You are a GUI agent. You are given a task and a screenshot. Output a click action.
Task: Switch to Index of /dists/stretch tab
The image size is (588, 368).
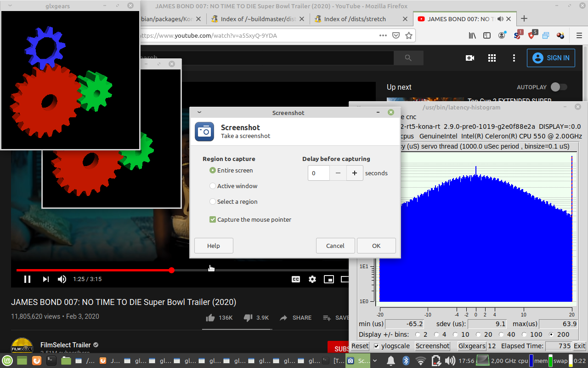pyautogui.click(x=361, y=19)
